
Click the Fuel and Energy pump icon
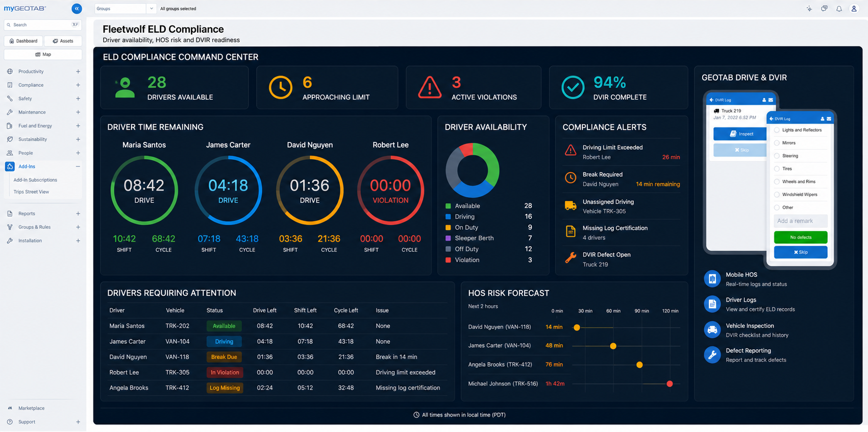point(10,126)
